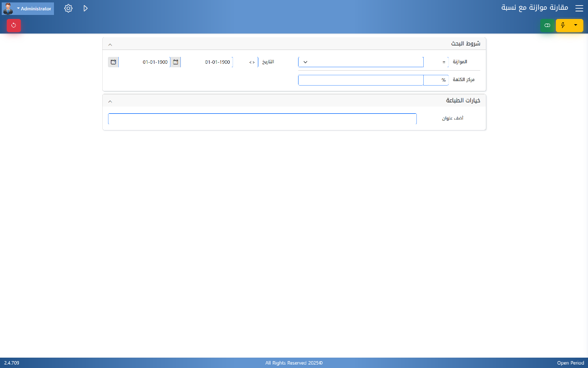The height and width of the screenshot is (368, 588).
Task: Open the settings gear icon
Action: click(68, 9)
